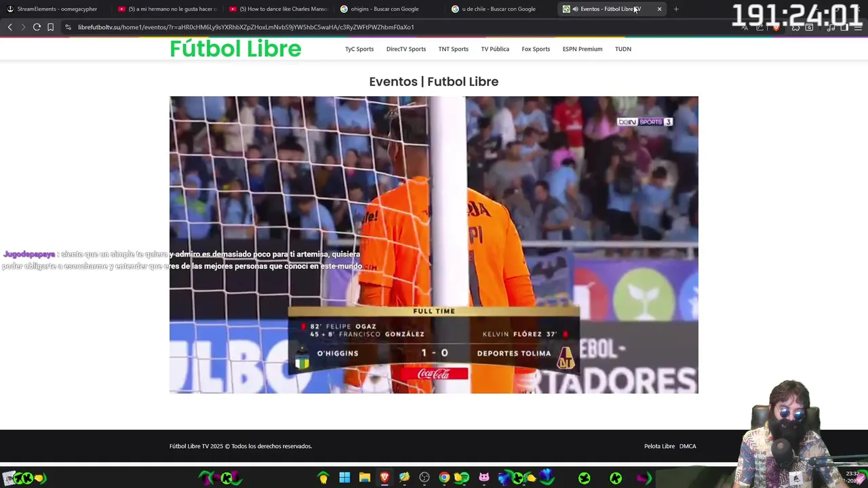Open DirecTV Sports channel

point(406,49)
